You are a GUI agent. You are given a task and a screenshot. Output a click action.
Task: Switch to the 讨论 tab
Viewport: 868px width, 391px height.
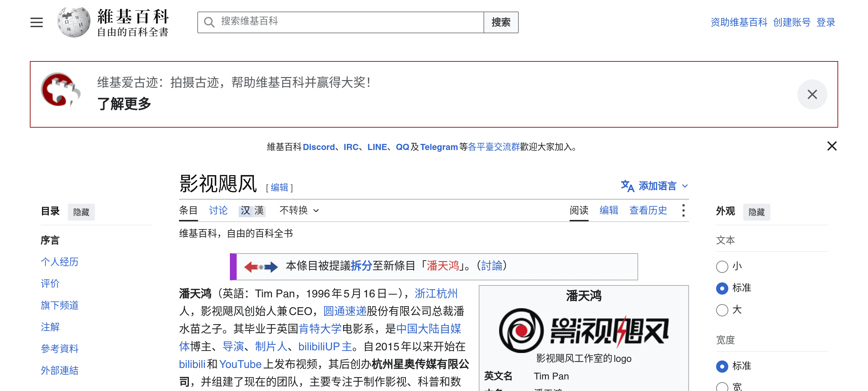click(x=218, y=210)
